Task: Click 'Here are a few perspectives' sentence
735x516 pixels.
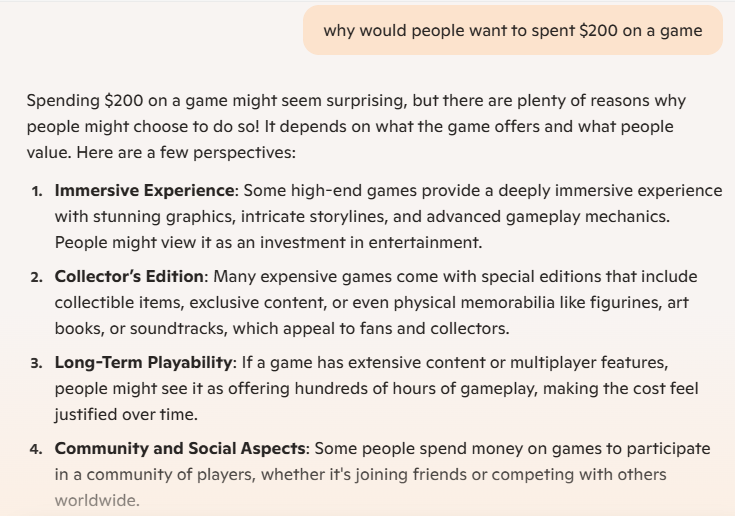Action: [186, 152]
